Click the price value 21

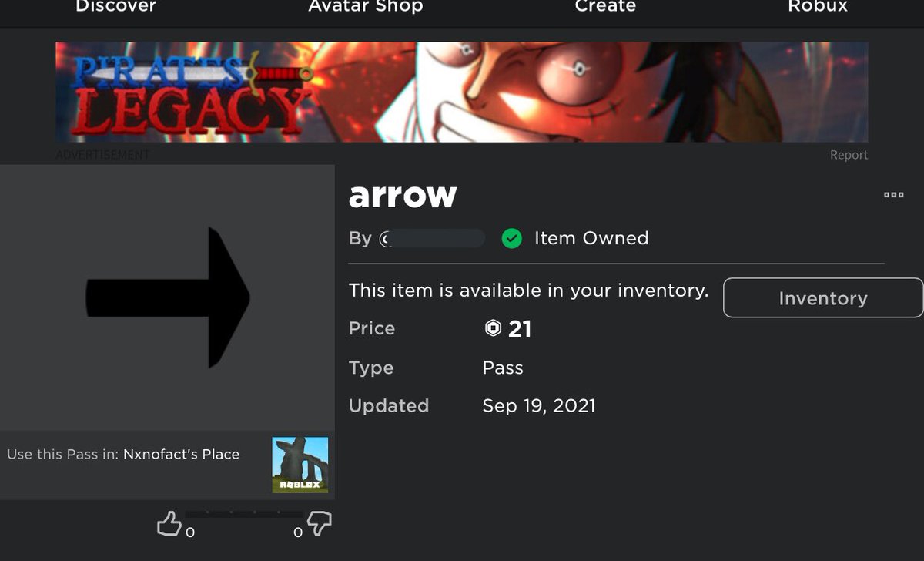(x=520, y=329)
